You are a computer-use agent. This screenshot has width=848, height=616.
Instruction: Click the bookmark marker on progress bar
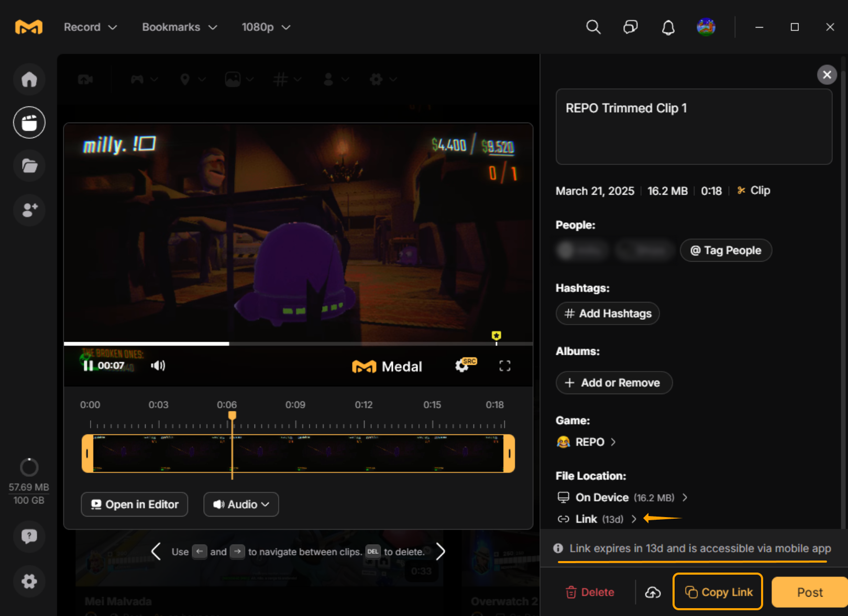click(x=497, y=335)
